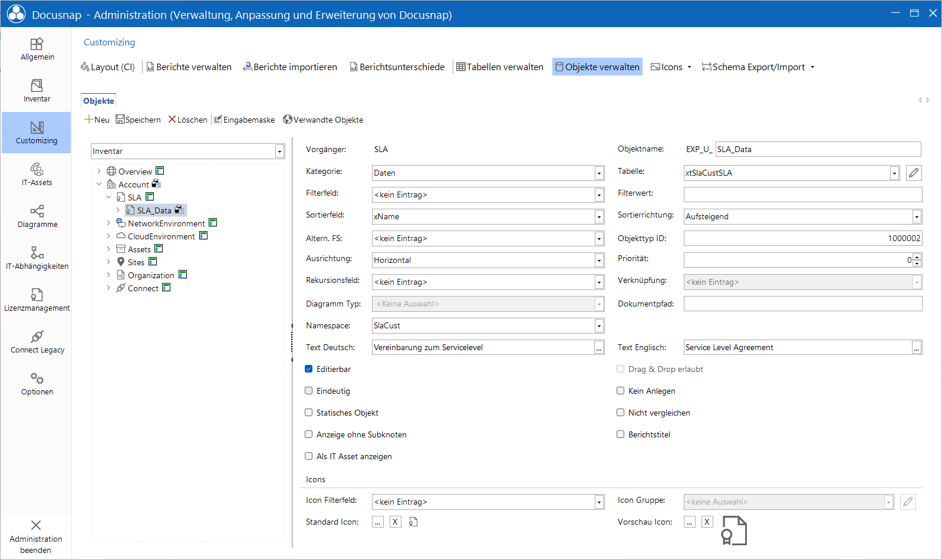Click the large Vorschau icon preview
The image size is (942, 560).
(x=734, y=530)
